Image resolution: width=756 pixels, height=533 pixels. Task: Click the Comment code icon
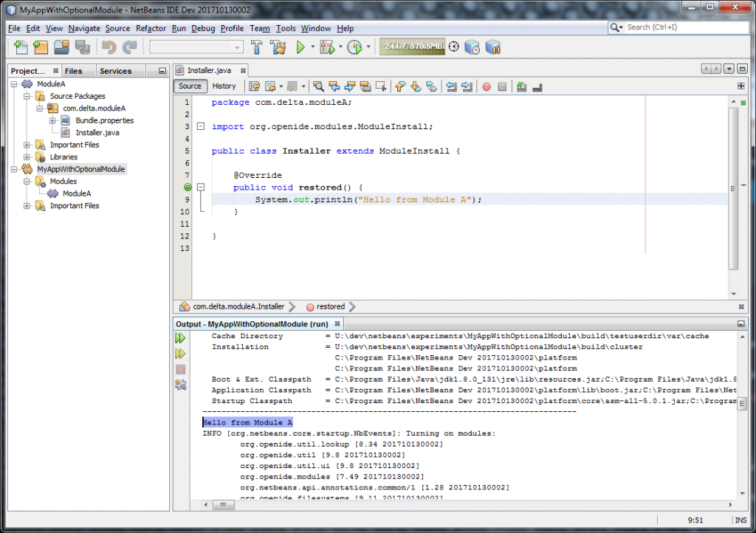(522, 87)
